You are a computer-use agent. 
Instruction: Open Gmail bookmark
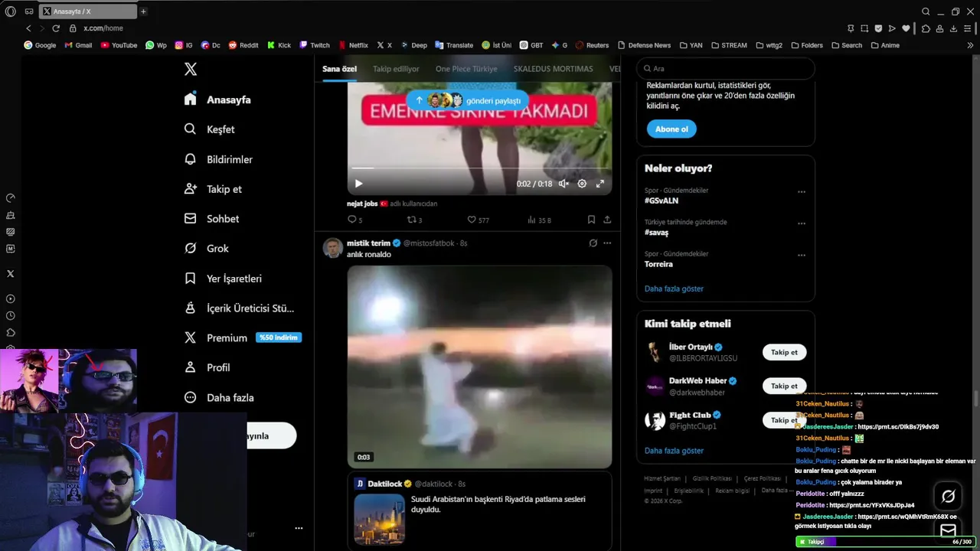coord(79,45)
